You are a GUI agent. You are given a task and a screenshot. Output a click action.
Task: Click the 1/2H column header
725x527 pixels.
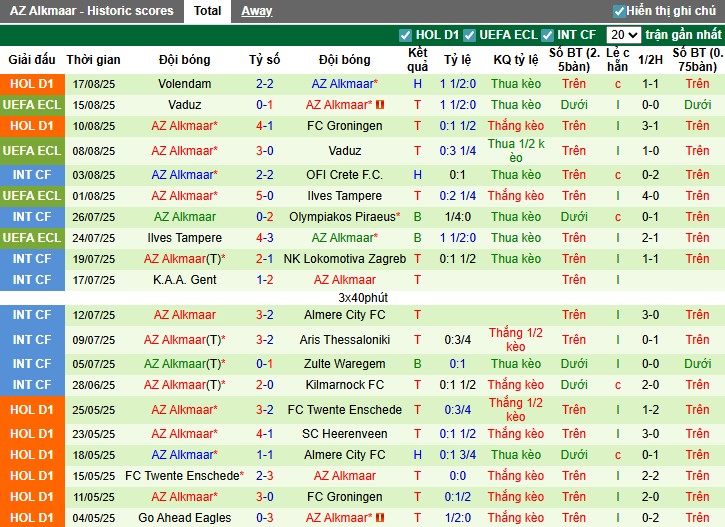650,60
